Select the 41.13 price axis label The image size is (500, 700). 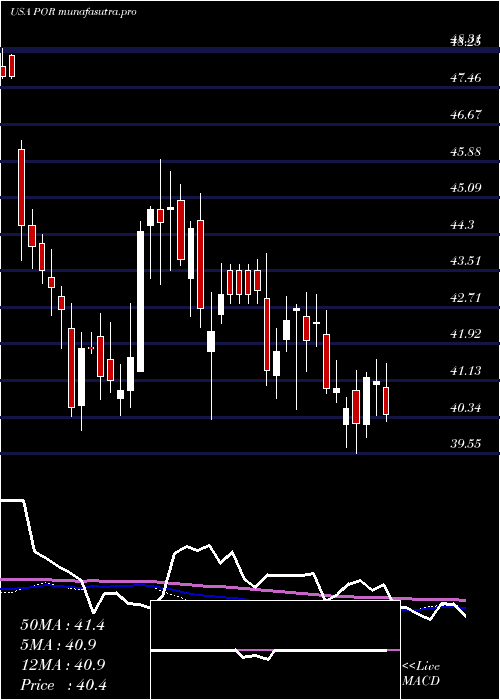click(x=466, y=371)
